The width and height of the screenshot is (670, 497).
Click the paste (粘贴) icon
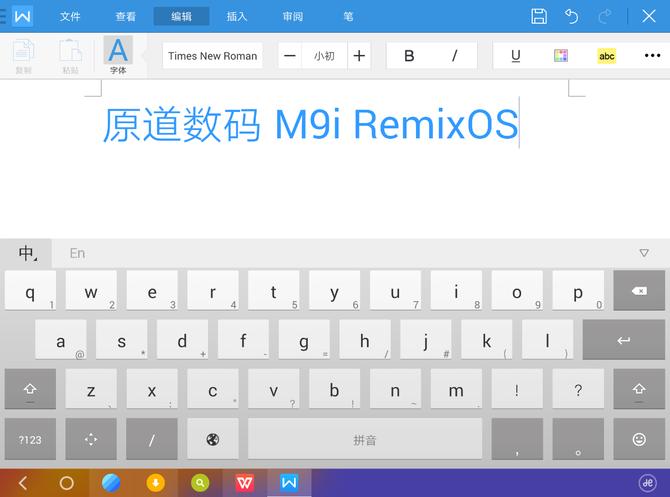(x=71, y=56)
